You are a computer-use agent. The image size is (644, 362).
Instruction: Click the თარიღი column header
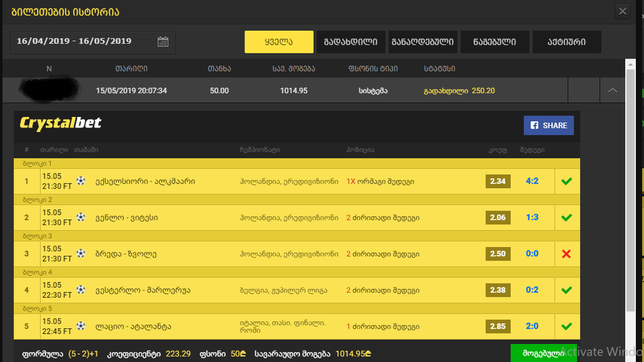131,69
